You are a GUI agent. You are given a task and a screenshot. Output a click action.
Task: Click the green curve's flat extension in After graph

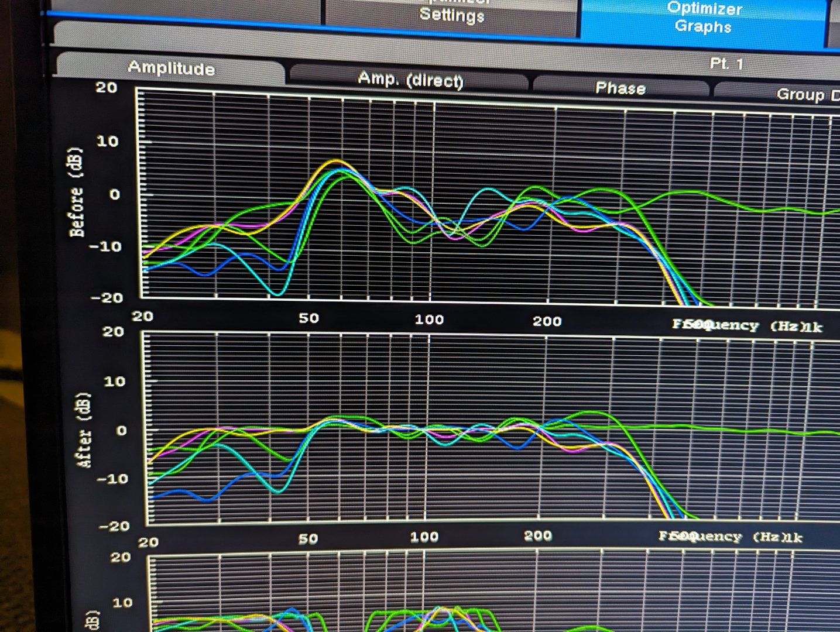click(732, 430)
